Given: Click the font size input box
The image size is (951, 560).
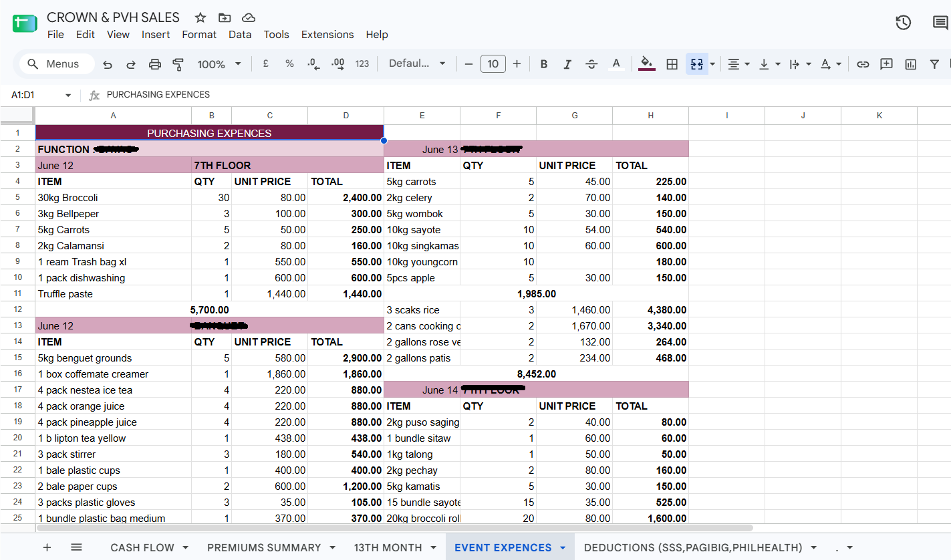Looking at the screenshot, I should pos(493,64).
